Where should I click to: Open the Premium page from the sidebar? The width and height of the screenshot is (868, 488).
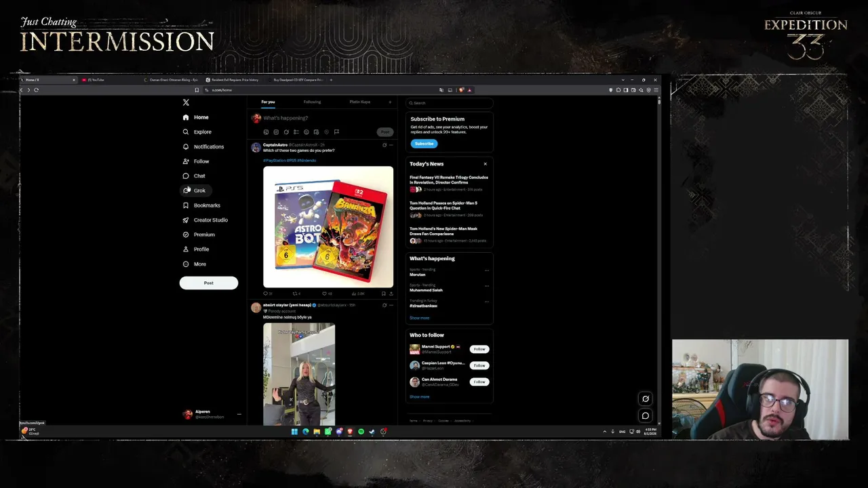(199, 235)
